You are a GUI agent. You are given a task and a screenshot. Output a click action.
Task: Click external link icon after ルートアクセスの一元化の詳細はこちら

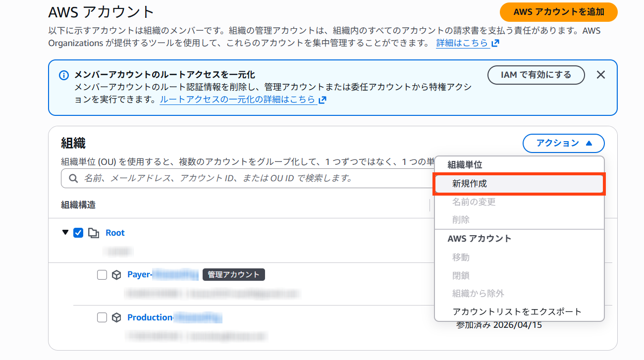pyautogui.click(x=322, y=100)
